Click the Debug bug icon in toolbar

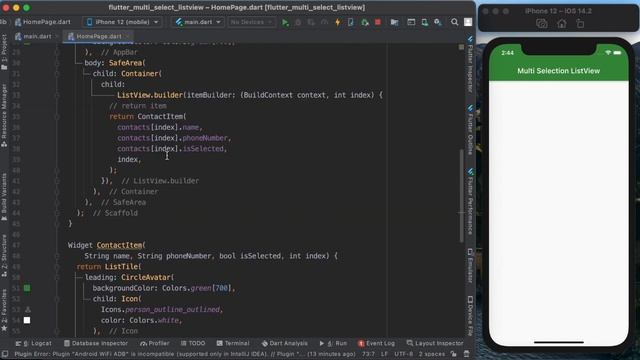pos(298,22)
